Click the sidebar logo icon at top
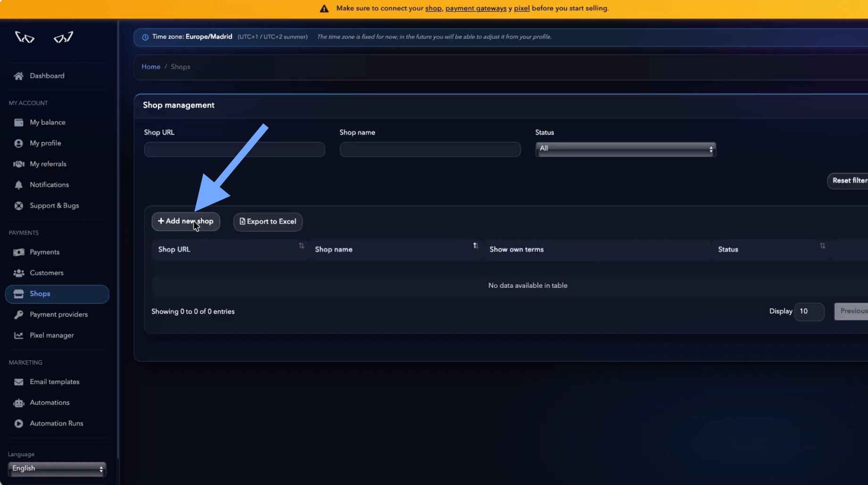The height and width of the screenshot is (485, 868). pyautogui.click(x=25, y=37)
